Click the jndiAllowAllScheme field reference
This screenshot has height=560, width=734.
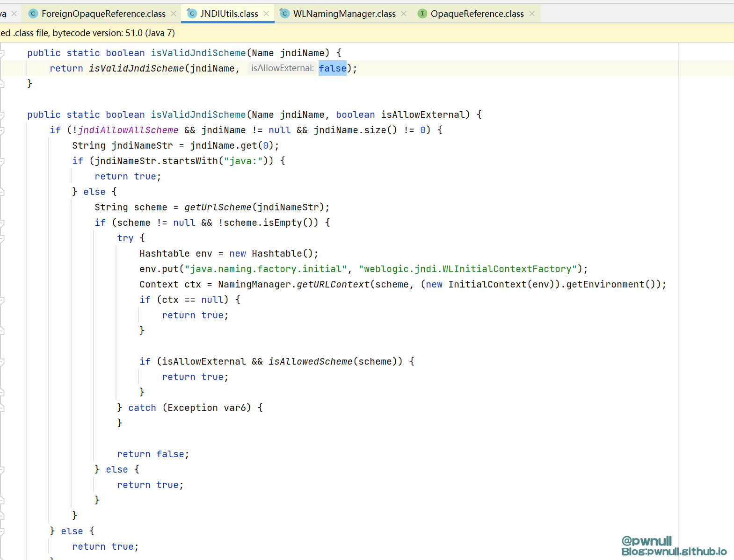coord(128,130)
